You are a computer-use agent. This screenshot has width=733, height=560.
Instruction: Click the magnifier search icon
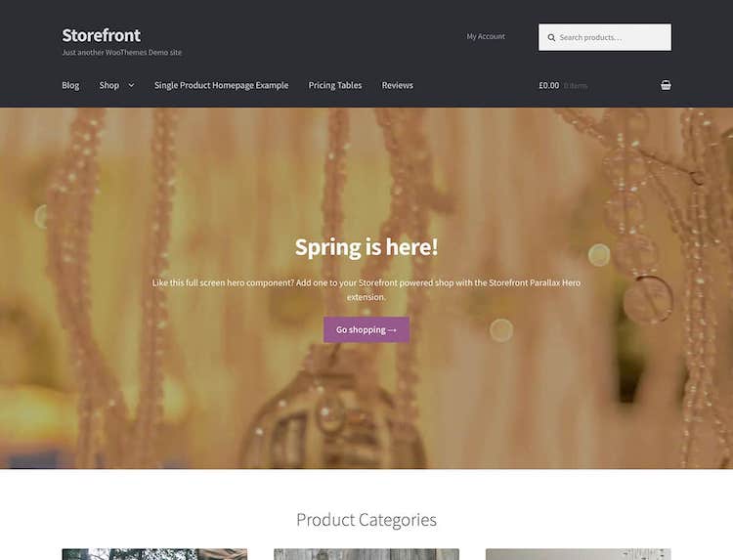pyautogui.click(x=551, y=37)
